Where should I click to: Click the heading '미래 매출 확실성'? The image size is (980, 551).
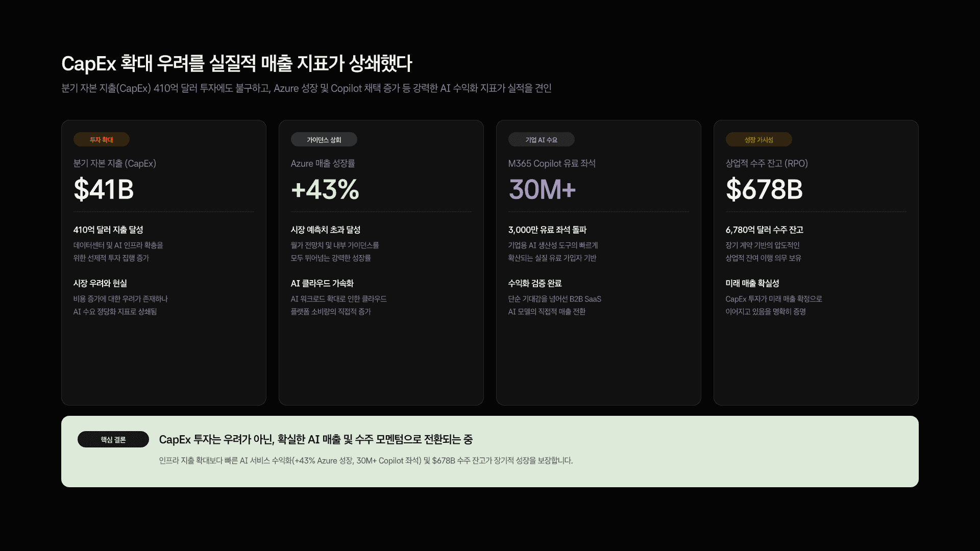click(x=752, y=283)
